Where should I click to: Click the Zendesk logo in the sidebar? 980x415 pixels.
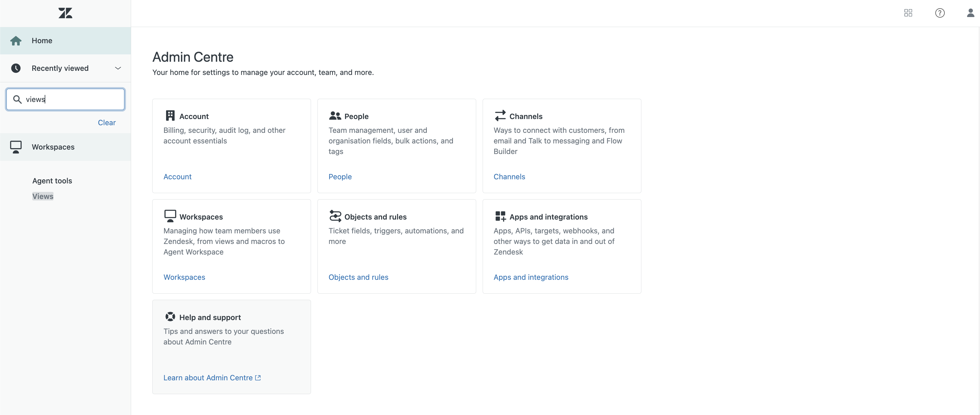65,13
